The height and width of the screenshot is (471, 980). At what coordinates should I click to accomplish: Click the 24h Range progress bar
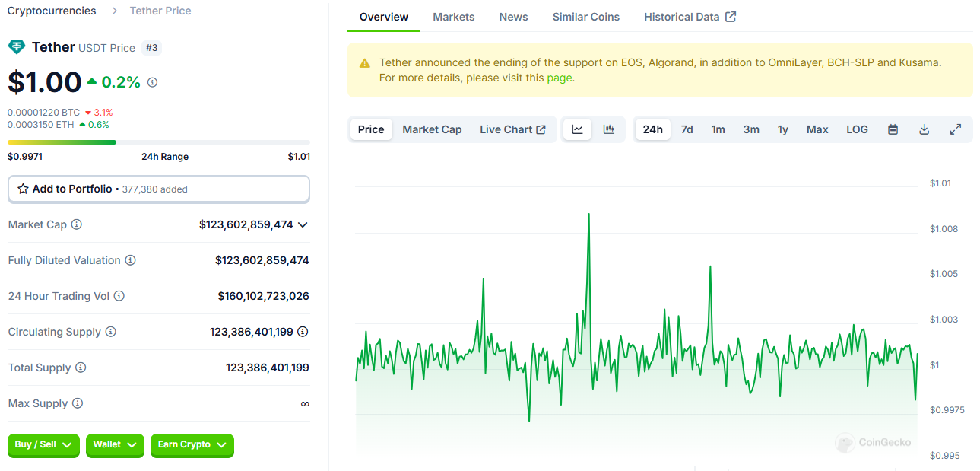(158, 142)
